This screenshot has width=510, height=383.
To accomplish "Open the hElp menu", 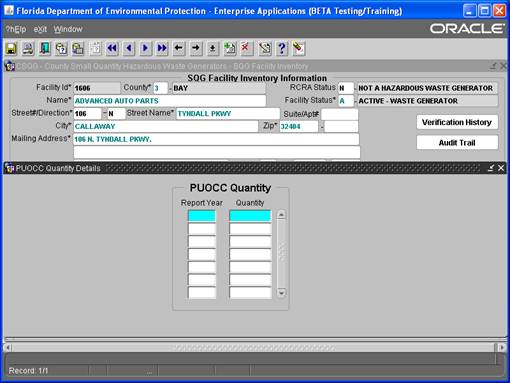I will [16, 29].
